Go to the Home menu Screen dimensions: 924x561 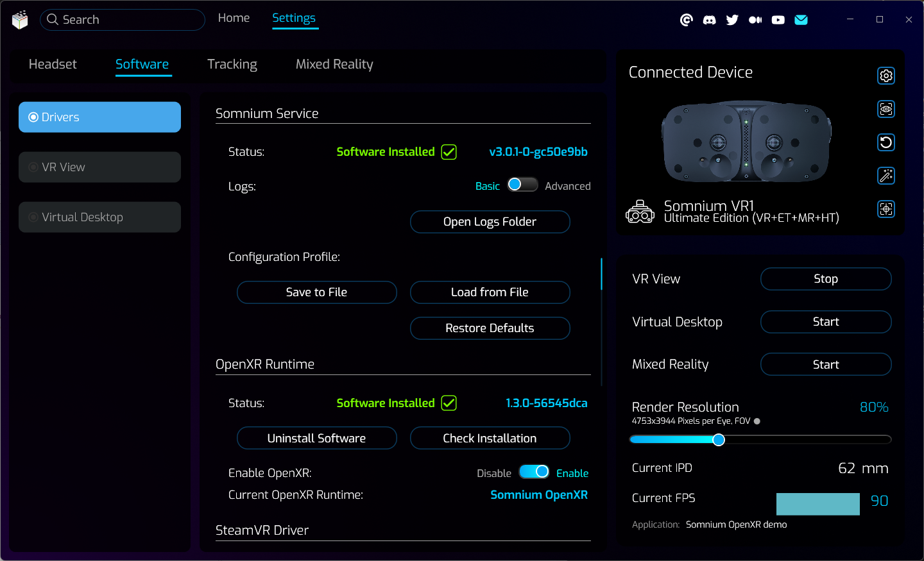coord(234,18)
